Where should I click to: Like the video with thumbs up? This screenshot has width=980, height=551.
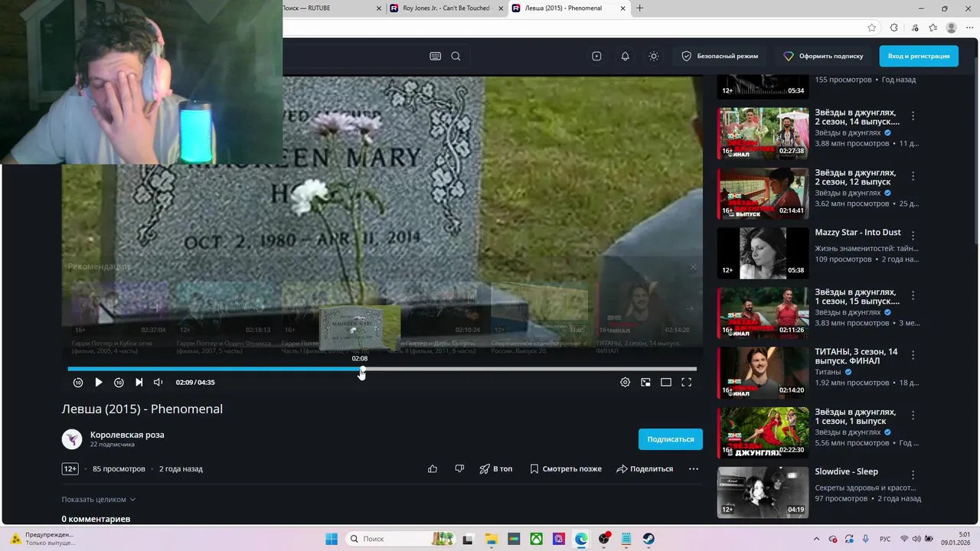point(433,468)
